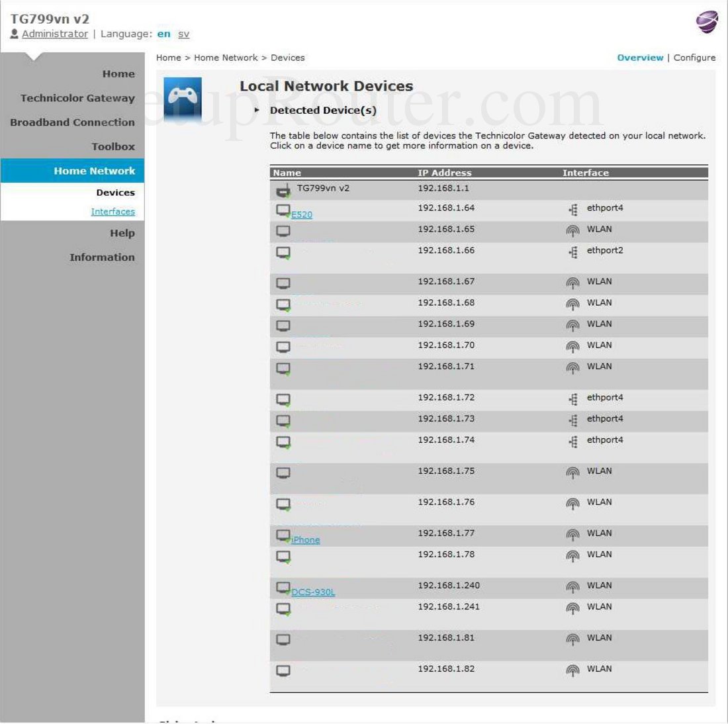Image resolution: width=728 pixels, height=724 pixels.
Task: Click the device icon next to DCS-930L
Action: (282, 586)
